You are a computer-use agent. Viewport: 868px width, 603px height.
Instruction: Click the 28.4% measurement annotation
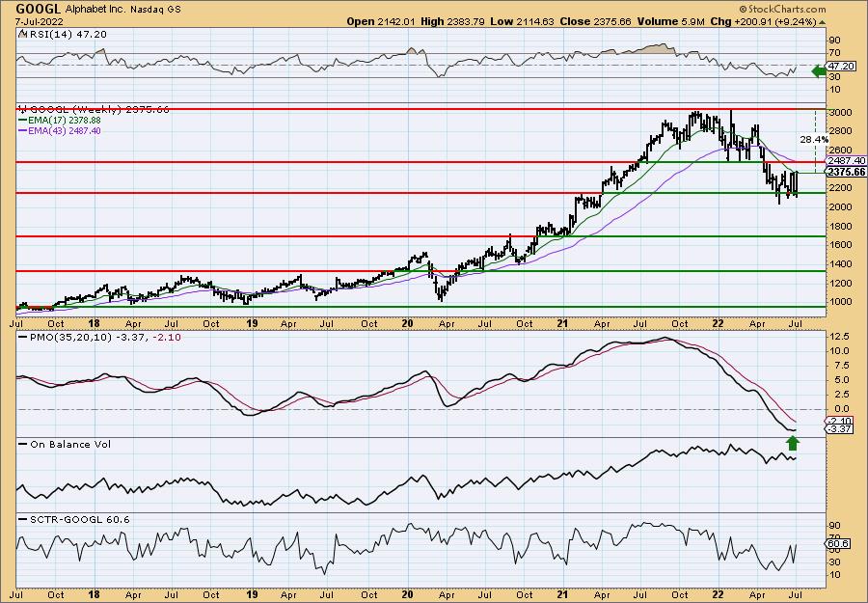tap(814, 139)
